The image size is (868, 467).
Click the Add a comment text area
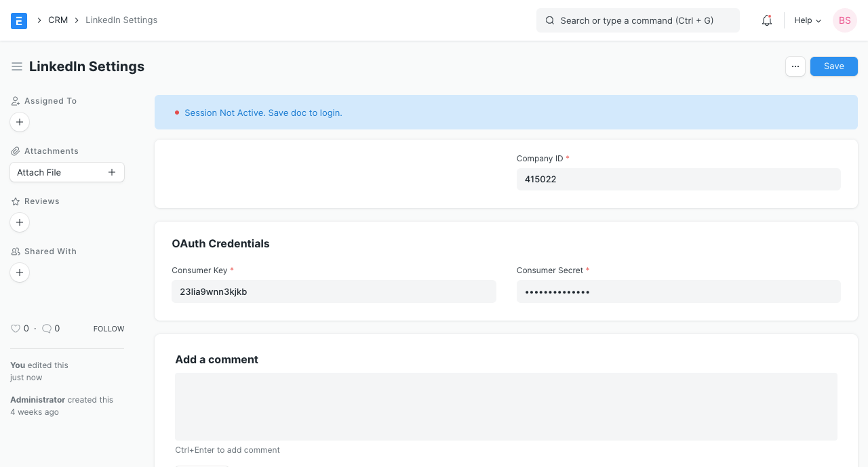506,407
